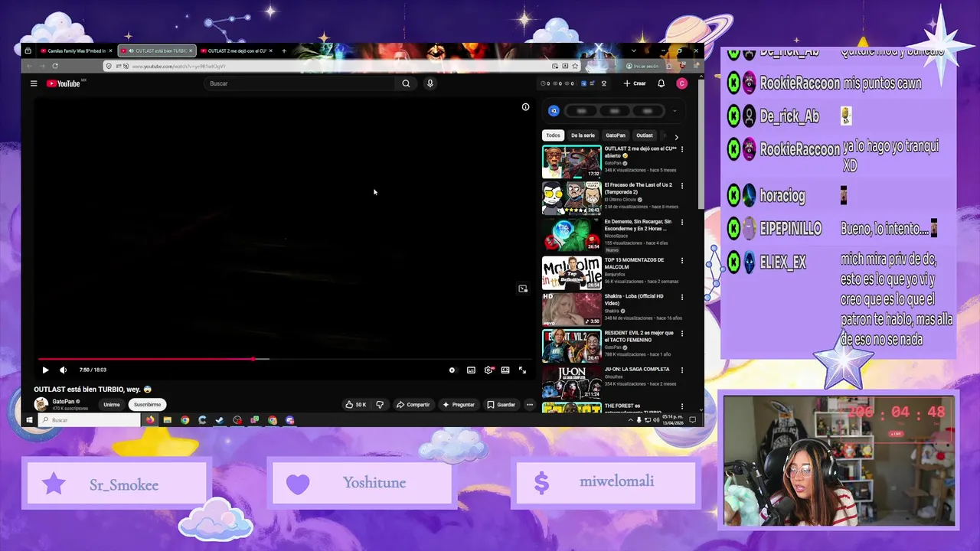Viewport: 980px width, 551px height.
Task: Open options menu for Malcolm video
Action: pyautogui.click(x=682, y=260)
